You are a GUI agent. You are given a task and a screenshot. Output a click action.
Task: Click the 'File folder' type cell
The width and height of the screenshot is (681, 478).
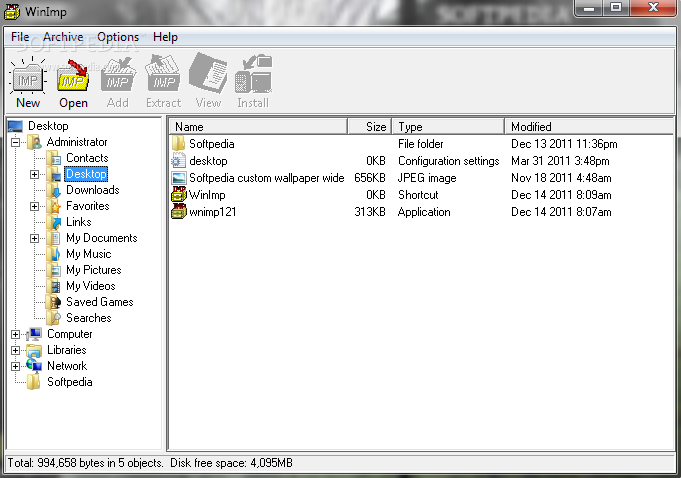click(x=420, y=144)
